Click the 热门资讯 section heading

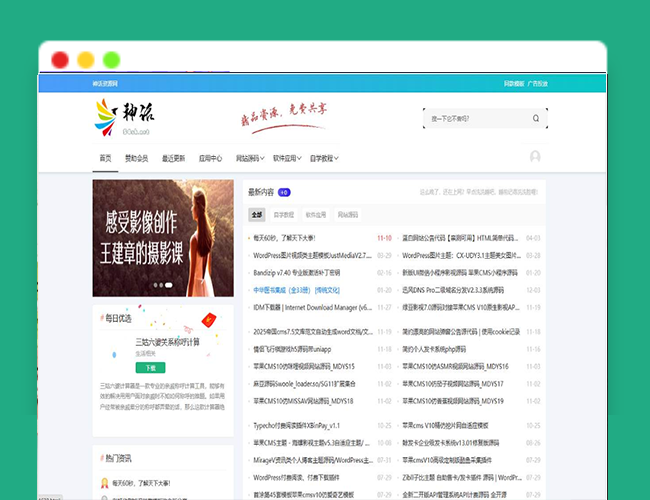click(118, 458)
